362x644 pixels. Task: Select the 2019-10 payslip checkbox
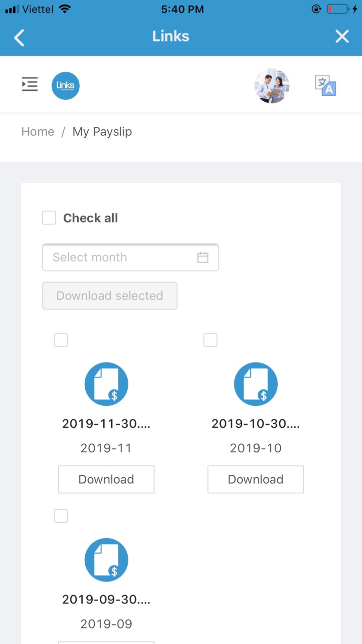pyautogui.click(x=210, y=340)
